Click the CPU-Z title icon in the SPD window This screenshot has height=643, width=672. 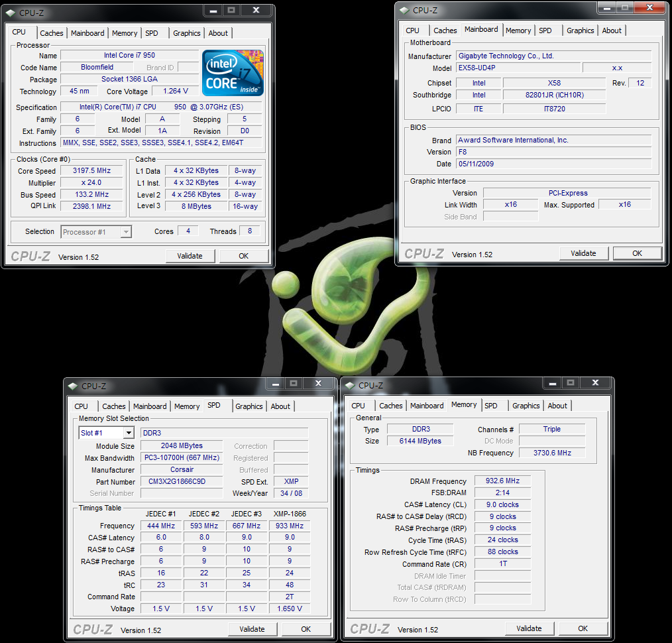[73, 386]
